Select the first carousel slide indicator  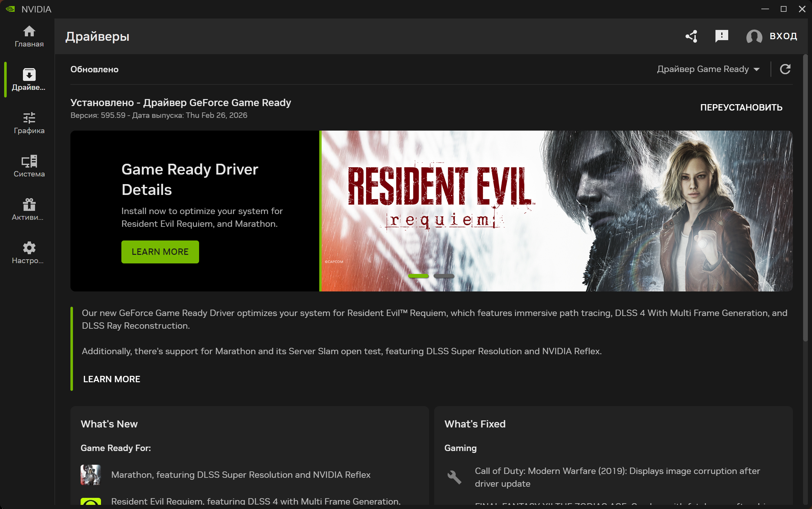click(x=418, y=276)
